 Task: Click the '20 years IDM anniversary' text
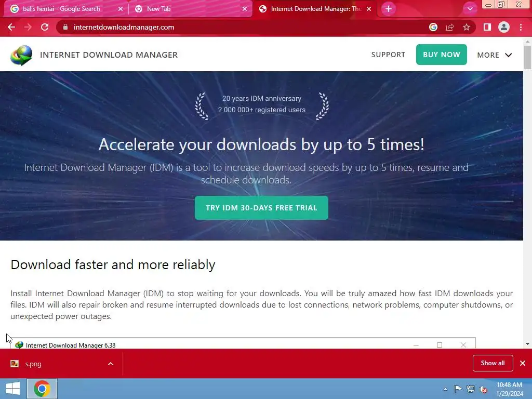(x=262, y=98)
